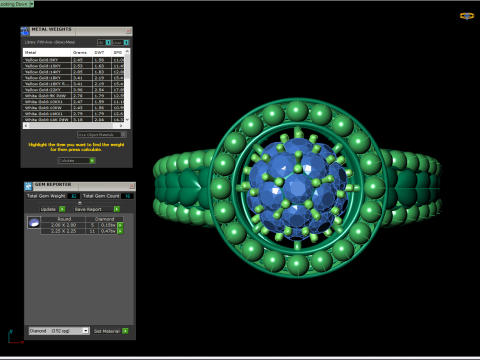This screenshot has height=360, width=480.
Task: Select the Yellow Gold 22KY row
Action: 74,90
